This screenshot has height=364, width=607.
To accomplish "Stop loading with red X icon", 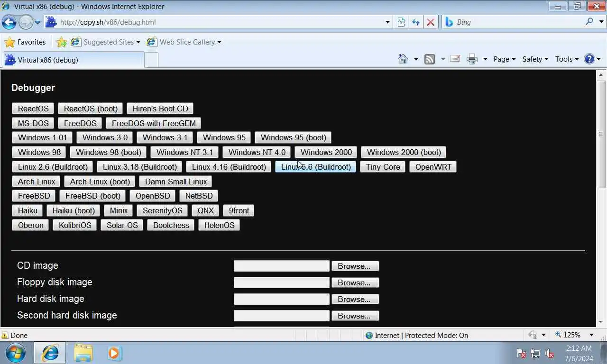I will [431, 22].
